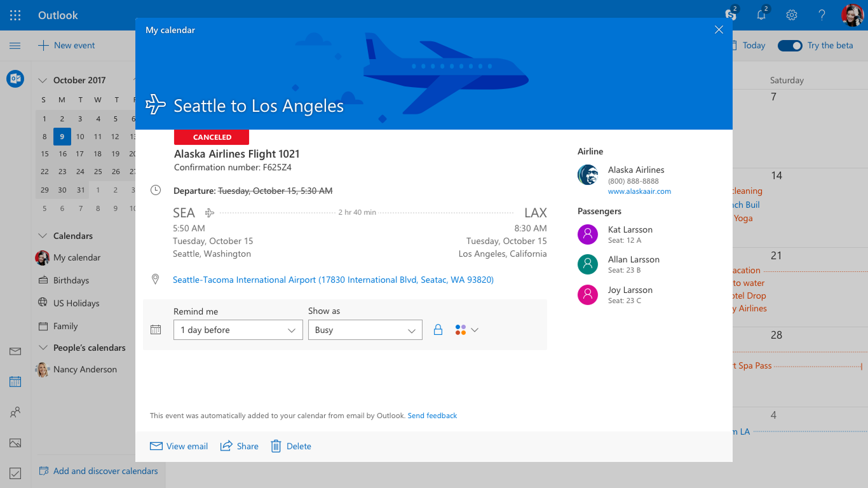Open the app launcher waffle icon
The height and width of the screenshot is (488, 868).
tap(15, 15)
